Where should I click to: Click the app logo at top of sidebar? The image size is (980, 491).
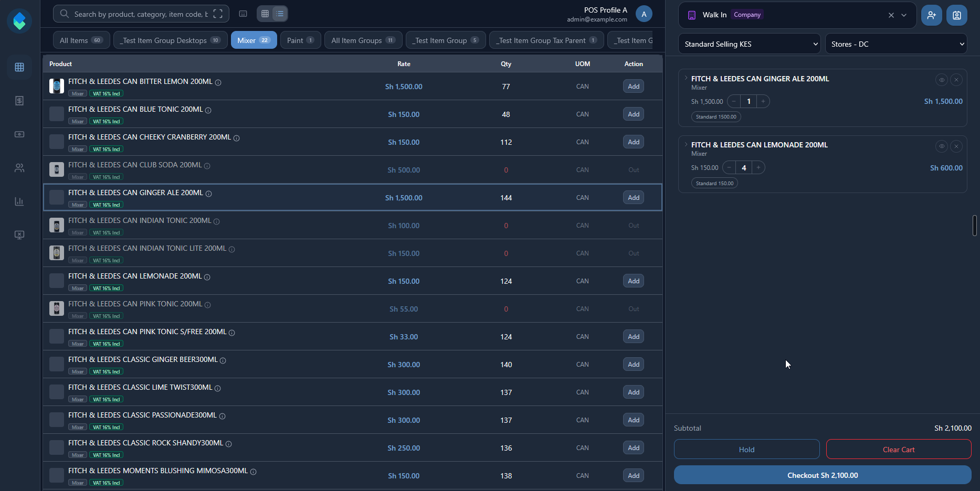(x=19, y=21)
